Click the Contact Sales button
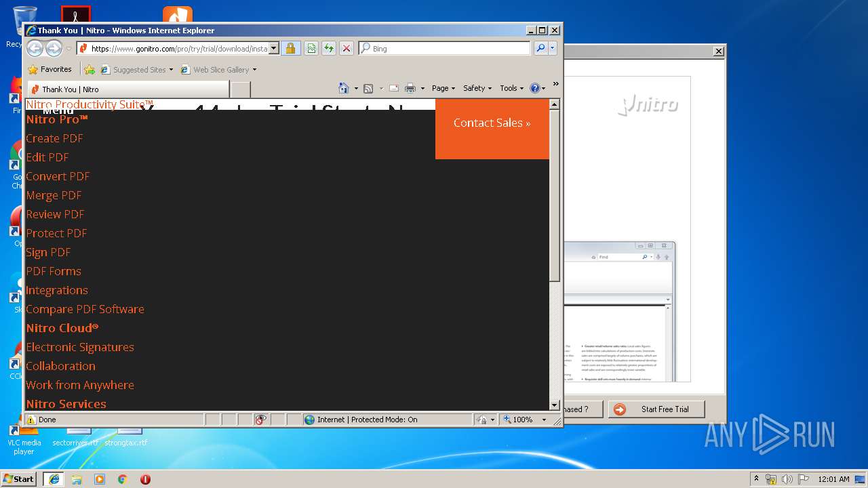 [x=492, y=123]
